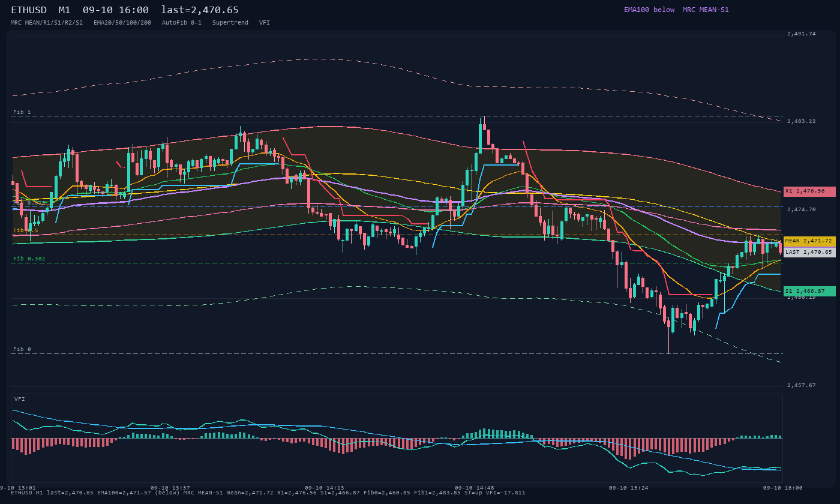
Task: Select the AutoFib 0-1 legend entry
Action: 182,22
